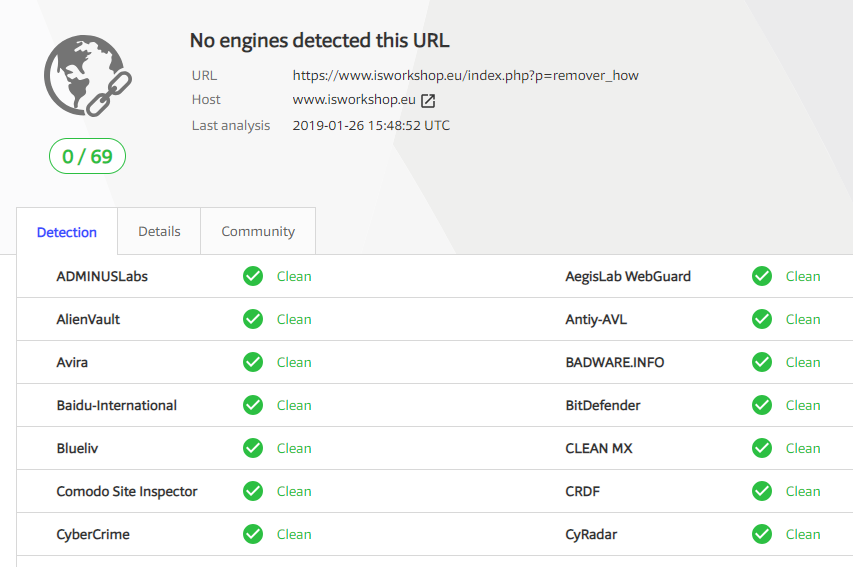853x567 pixels.
Task: Click the CLEAN MX checkmark icon
Action: pos(762,448)
